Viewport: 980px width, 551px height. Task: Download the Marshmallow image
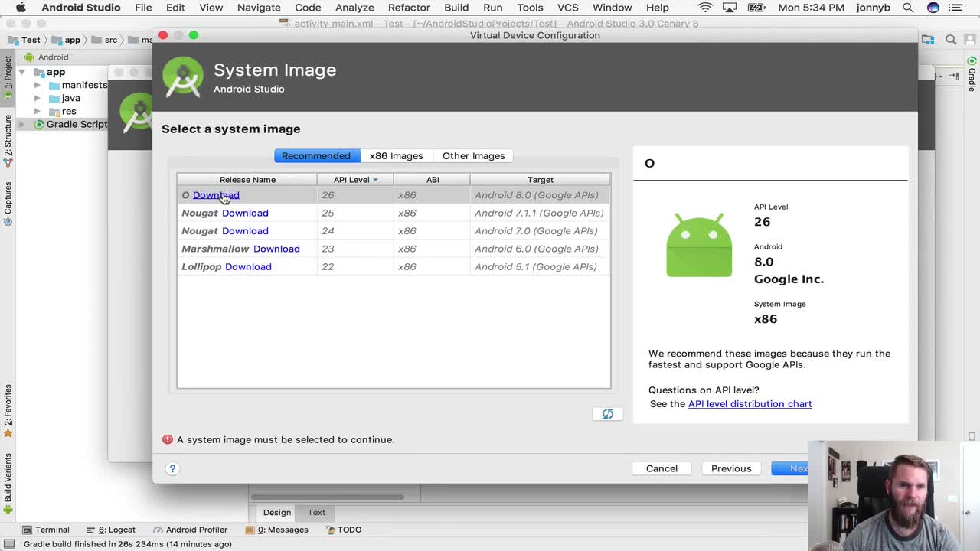[276, 249]
